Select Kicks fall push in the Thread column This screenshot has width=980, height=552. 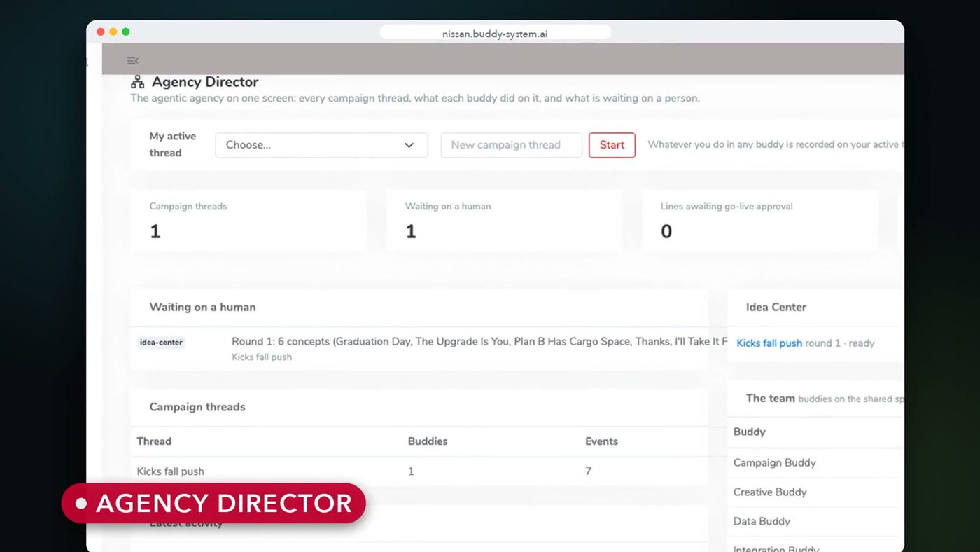(x=171, y=471)
